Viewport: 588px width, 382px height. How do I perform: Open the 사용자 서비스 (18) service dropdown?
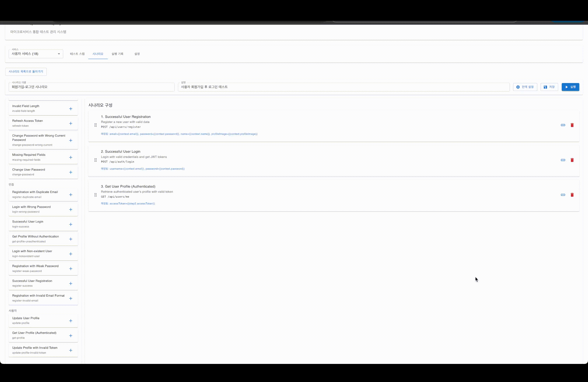tap(36, 54)
